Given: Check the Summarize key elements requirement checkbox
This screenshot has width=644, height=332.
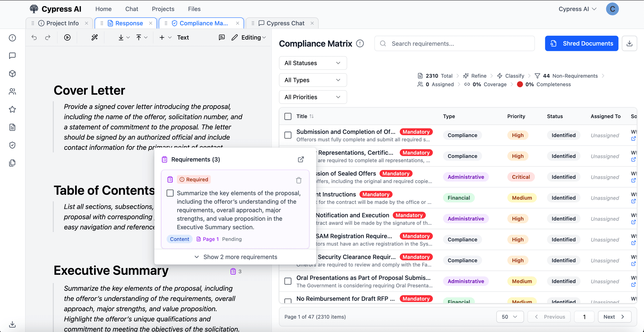Looking at the screenshot, I should [x=170, y=193].
